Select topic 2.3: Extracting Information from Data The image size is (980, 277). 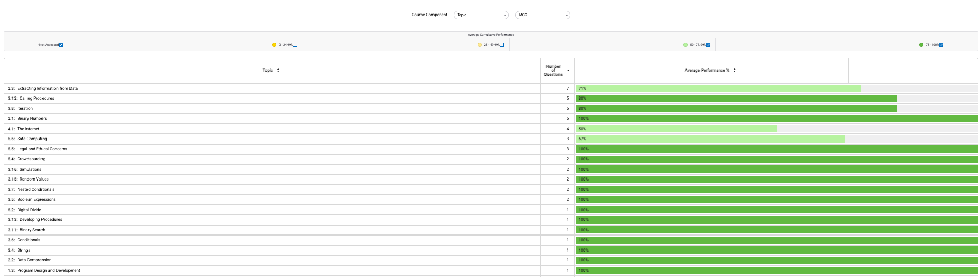pos(43,88)
